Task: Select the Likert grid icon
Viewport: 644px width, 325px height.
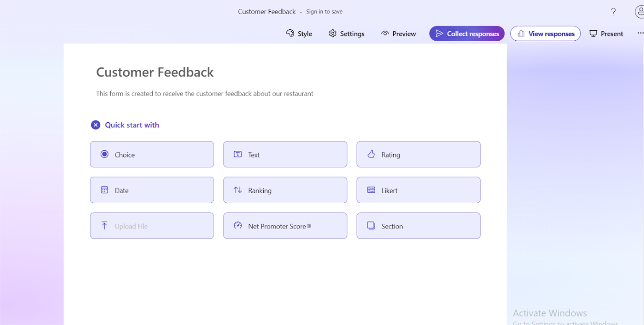Action: click(371, 190)
